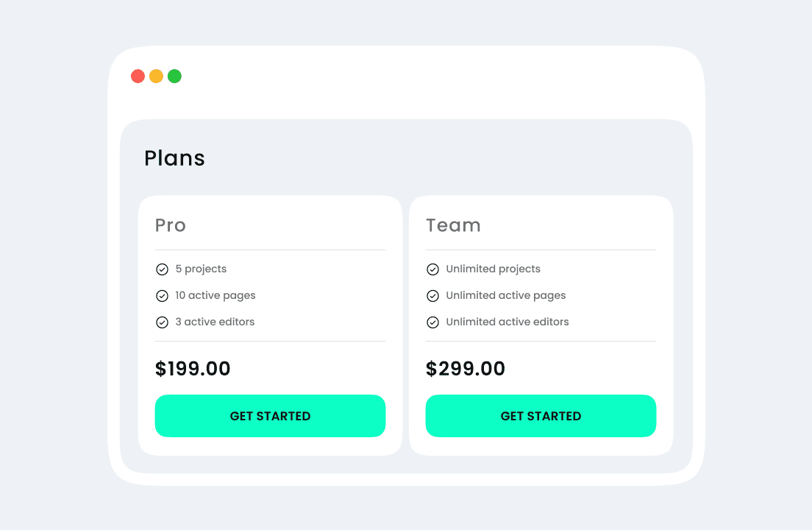Screen dimensions: 812x530
Task: Click the green maximize window dot
Action: [x=174, y=77]
